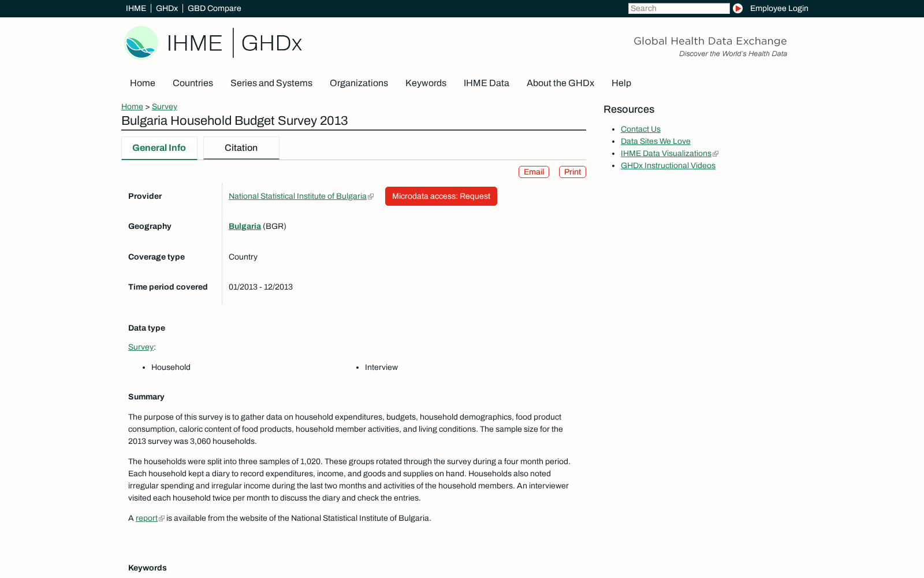The width and height of the screenshot is (924, 578).
Task: Open GBD Compare in top bar
Action: tap(214, 8)
